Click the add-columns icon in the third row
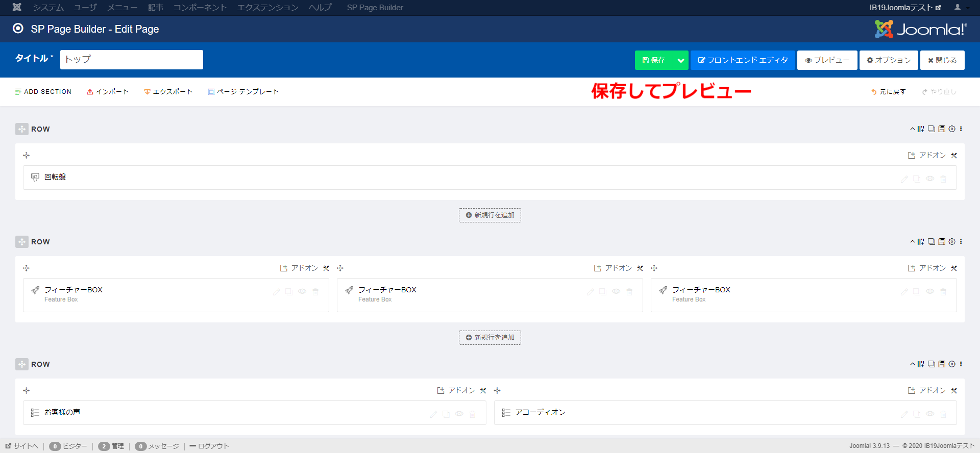This screenshot has height=453, width=980. [921, 364]
